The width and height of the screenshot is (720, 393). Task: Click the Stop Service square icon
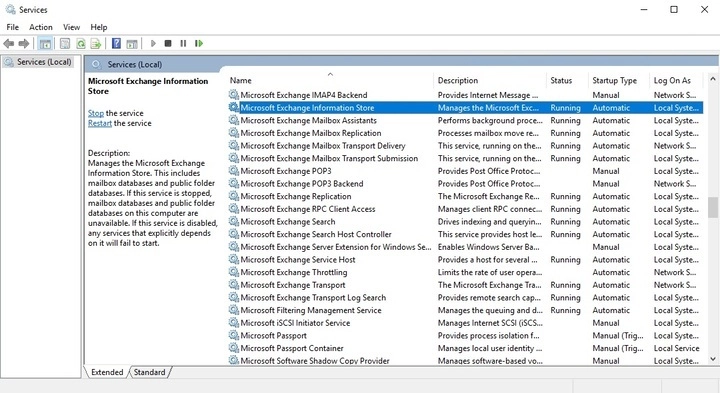(x=168, y=44)
